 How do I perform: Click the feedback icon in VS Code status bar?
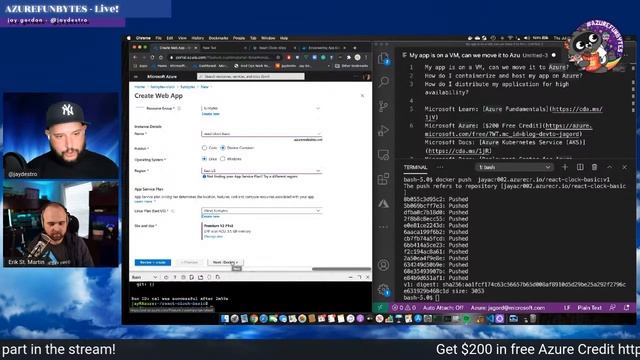tap(612, 308)
